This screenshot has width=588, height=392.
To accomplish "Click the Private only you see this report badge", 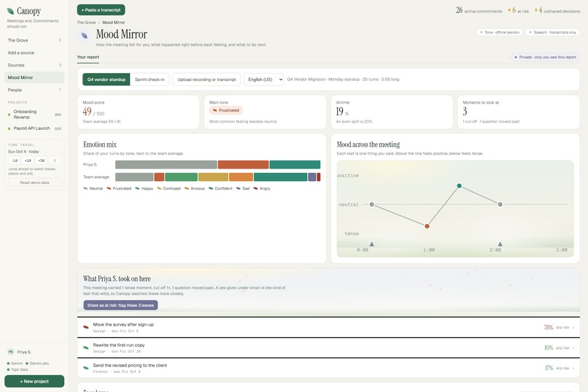I will pyautogui.click(x=545, y=57).
